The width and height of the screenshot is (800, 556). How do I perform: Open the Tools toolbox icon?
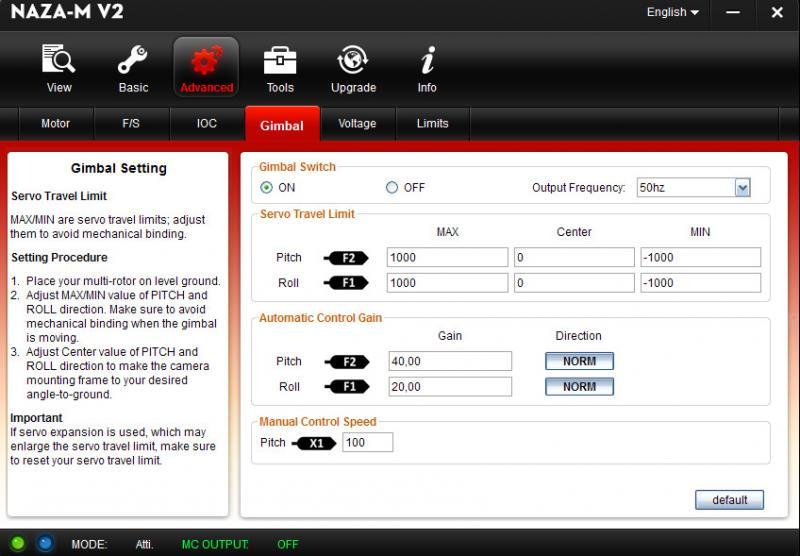[x=280, y=62]
